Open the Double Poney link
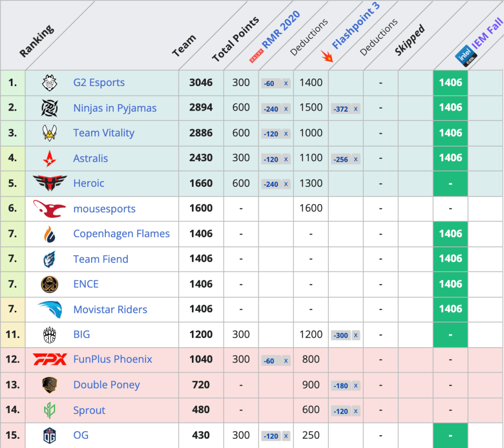504x448 pixels. [x=106, y=385]
